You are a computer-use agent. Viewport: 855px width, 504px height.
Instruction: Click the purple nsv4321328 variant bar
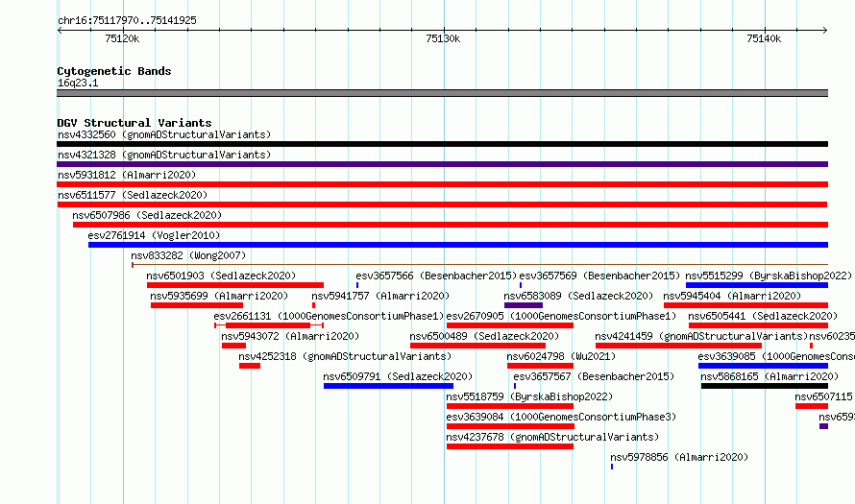[x=442, y=164]
